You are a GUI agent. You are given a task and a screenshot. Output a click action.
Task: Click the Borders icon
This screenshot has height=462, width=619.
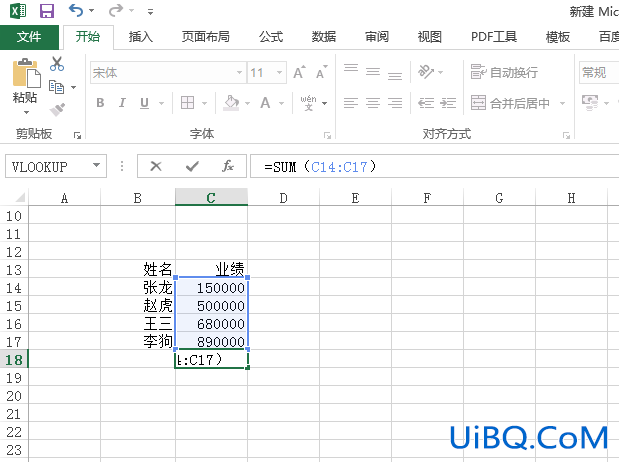click(187, 103)
